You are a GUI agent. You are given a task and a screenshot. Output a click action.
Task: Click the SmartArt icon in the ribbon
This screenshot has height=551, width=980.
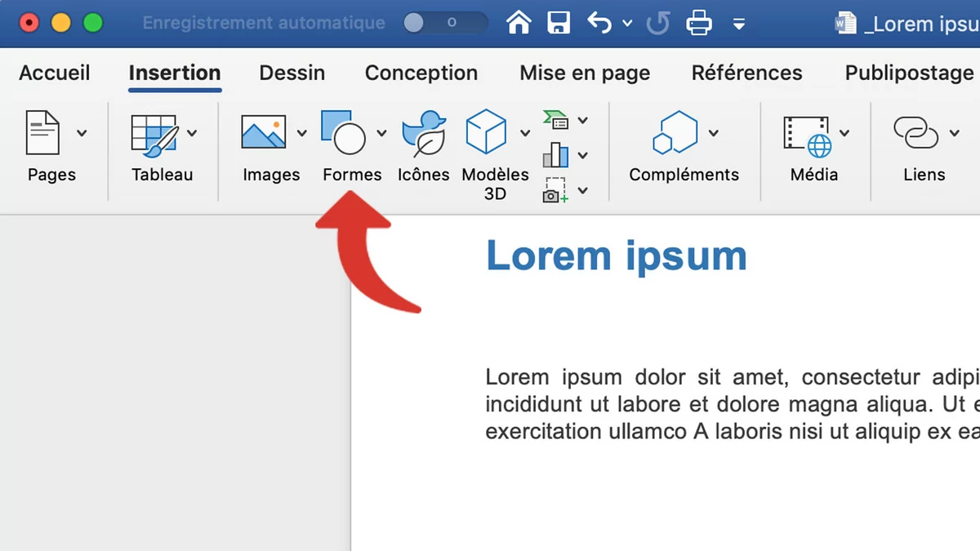[x=556, y=120]
